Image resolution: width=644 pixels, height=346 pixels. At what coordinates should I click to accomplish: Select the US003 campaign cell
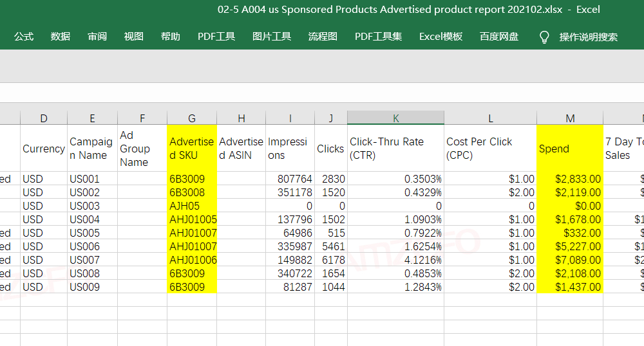point(92,206)
